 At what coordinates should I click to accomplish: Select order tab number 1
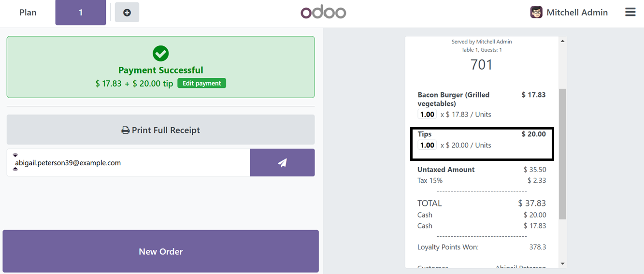(x=81, y=13)
